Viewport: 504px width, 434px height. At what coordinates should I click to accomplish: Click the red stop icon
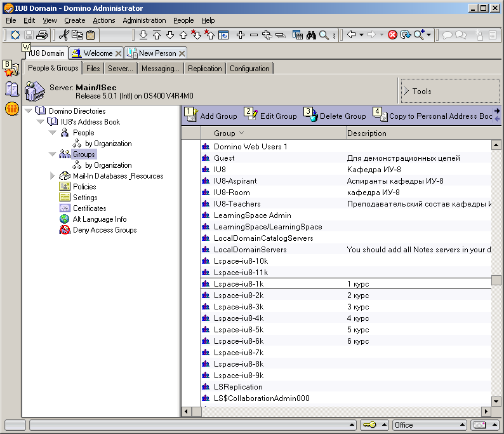pyautogui.click(x=392, y=35)
